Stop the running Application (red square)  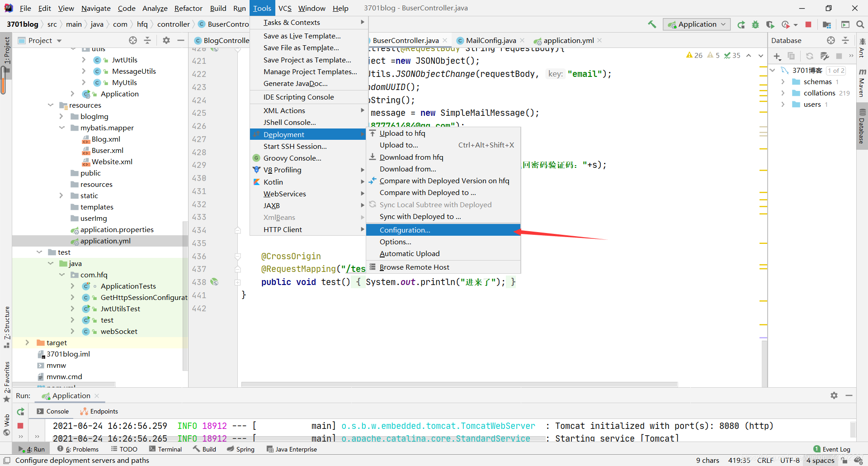point(808,24)
